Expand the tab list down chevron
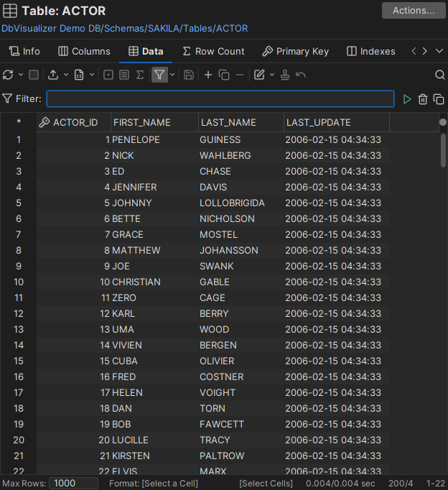The image size is (448, 490). [x=439, y=51]
